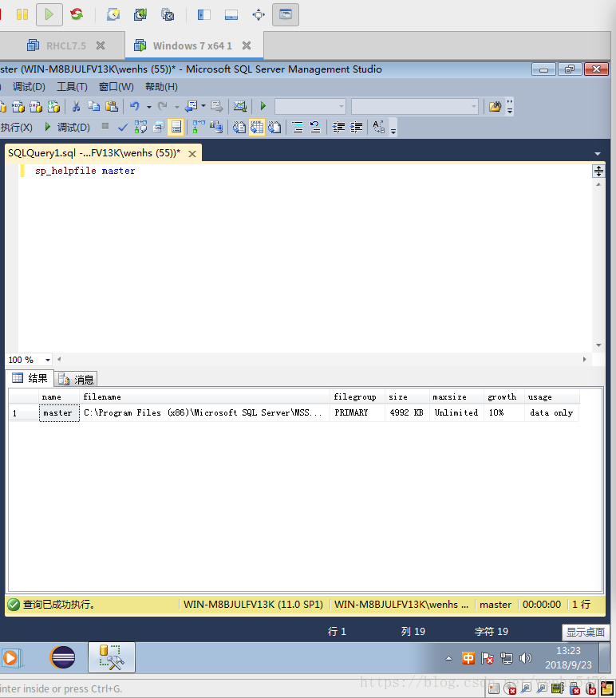Cut the selected text with scissors icon
Image resolution: width=616 pixels, height=698 pixels.
76,106
